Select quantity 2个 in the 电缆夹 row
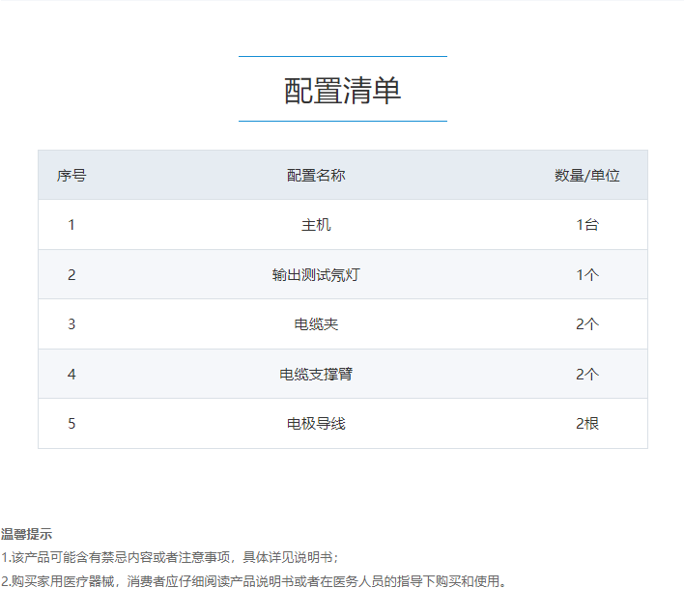Image resolution: width=684 pixels, height=616 pixels. pyautogui.click(x=587, y=324)
